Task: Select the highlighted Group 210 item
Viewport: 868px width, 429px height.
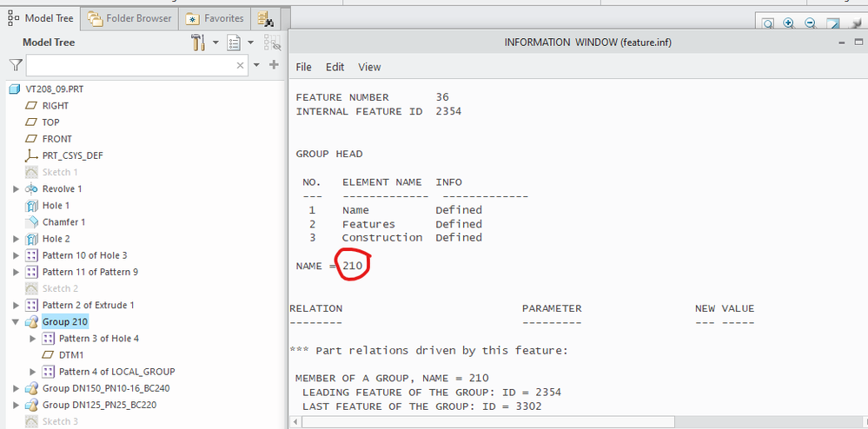Action: 65,321
